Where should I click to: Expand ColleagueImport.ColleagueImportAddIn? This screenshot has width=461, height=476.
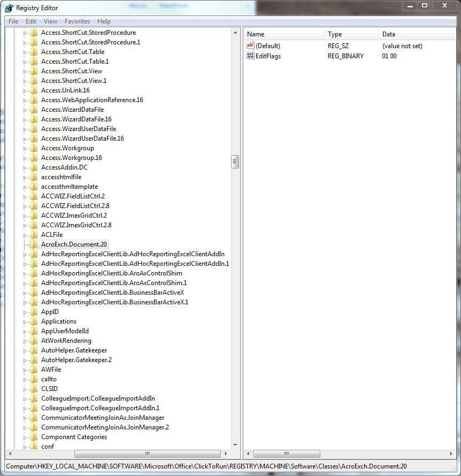[x=26, y=398]
